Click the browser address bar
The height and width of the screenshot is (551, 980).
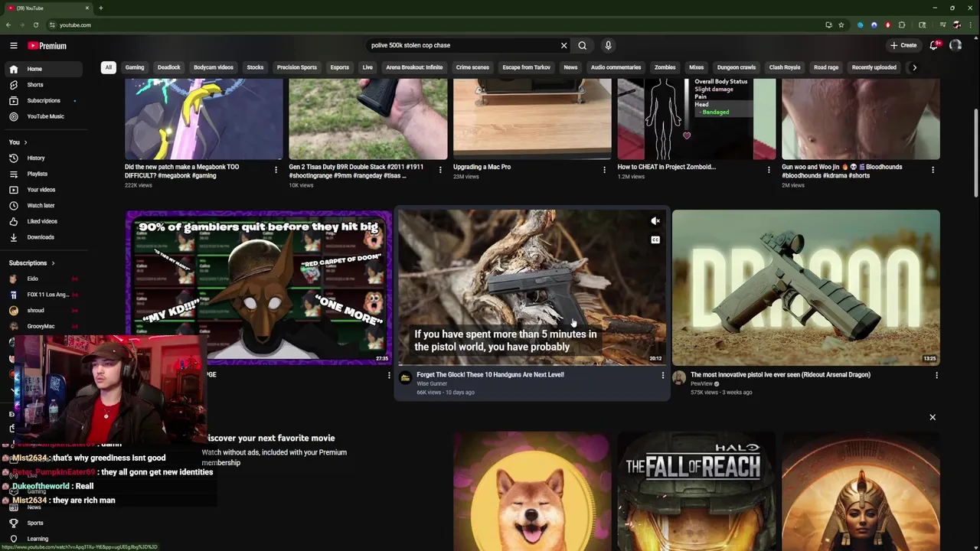[436, 25]
